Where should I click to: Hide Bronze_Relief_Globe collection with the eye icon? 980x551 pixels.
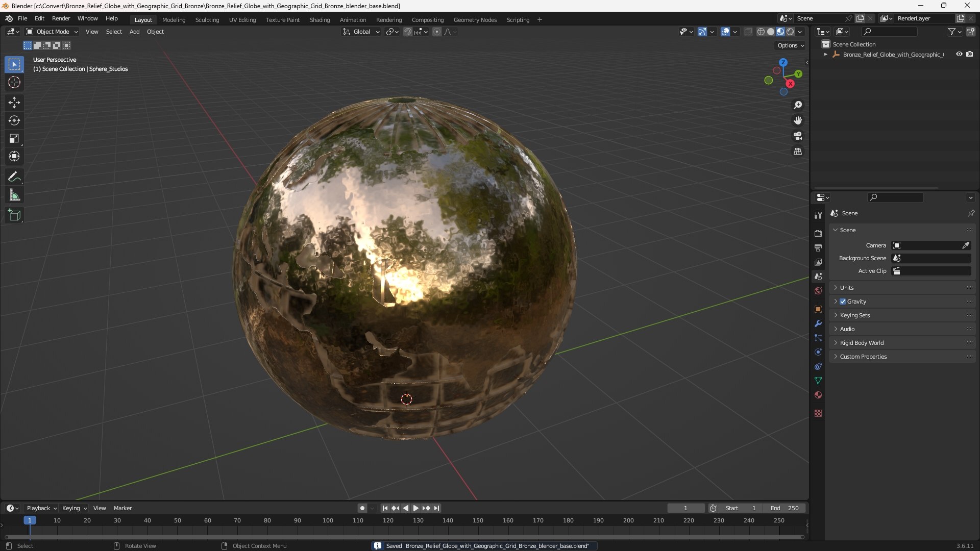coord(959,54)
